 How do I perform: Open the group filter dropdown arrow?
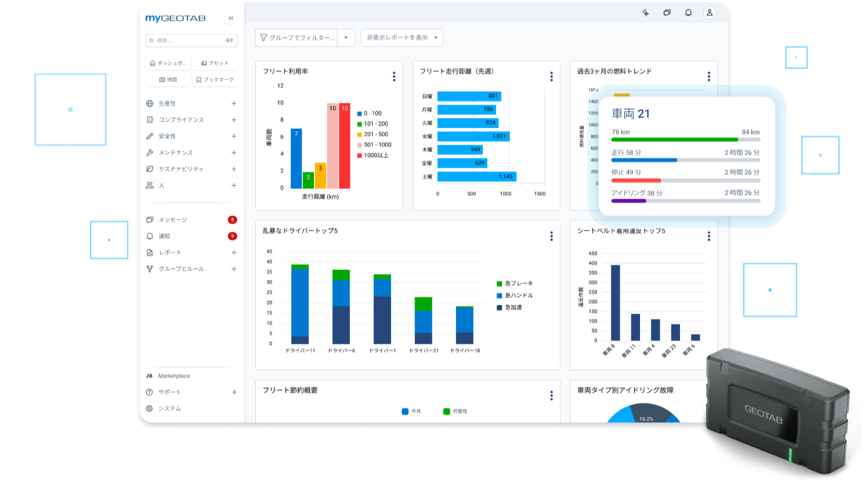pos(346,38)
